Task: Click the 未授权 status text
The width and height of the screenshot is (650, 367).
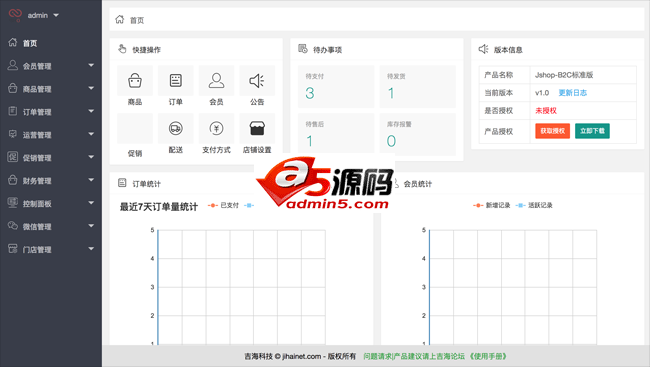Action: tap(546, 111)
